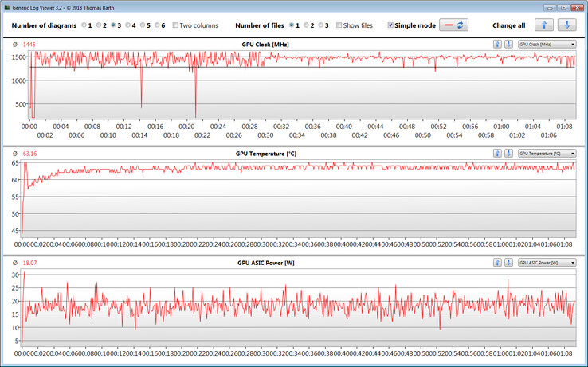Choose 2 for Number of files
This screenshot has width=588, height=367.
click(307, 25)
